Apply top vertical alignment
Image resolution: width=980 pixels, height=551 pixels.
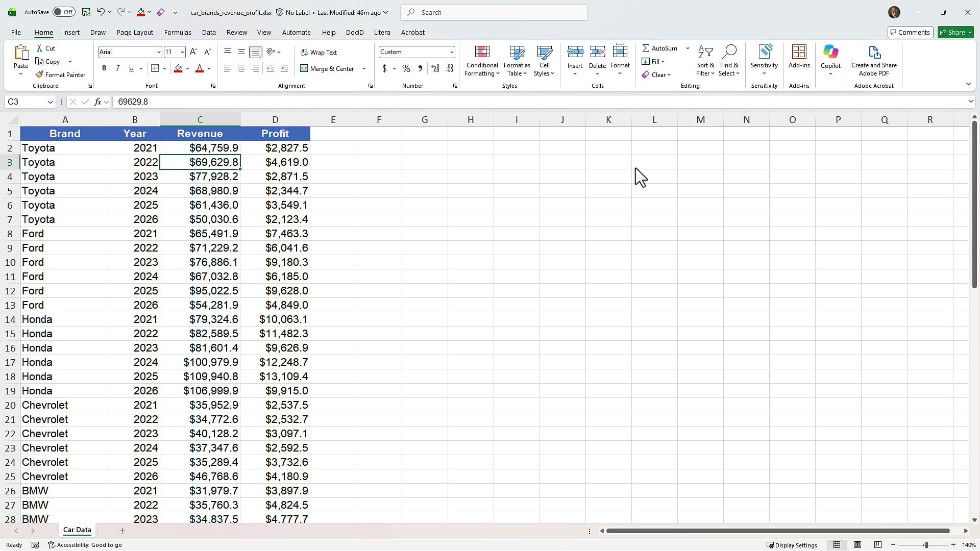(228, 52)
